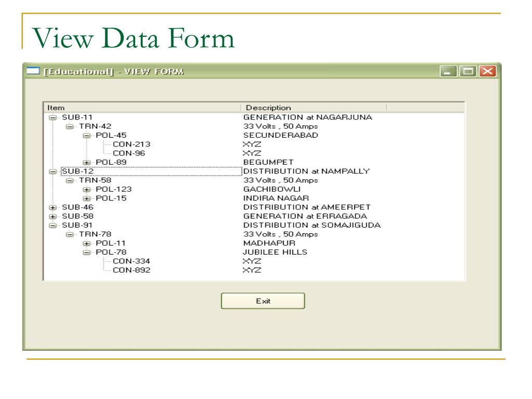Collapse the POL-78 node

[87, 252]
